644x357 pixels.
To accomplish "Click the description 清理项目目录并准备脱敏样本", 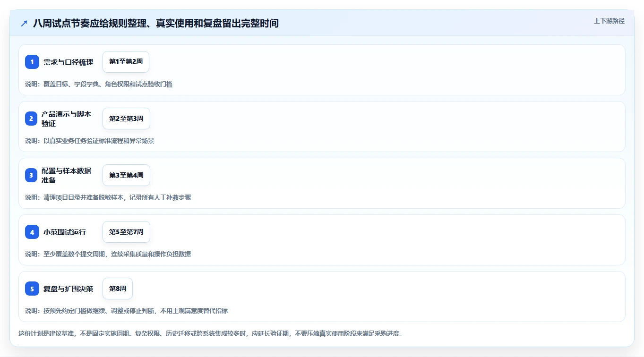I will pos(83,197).
